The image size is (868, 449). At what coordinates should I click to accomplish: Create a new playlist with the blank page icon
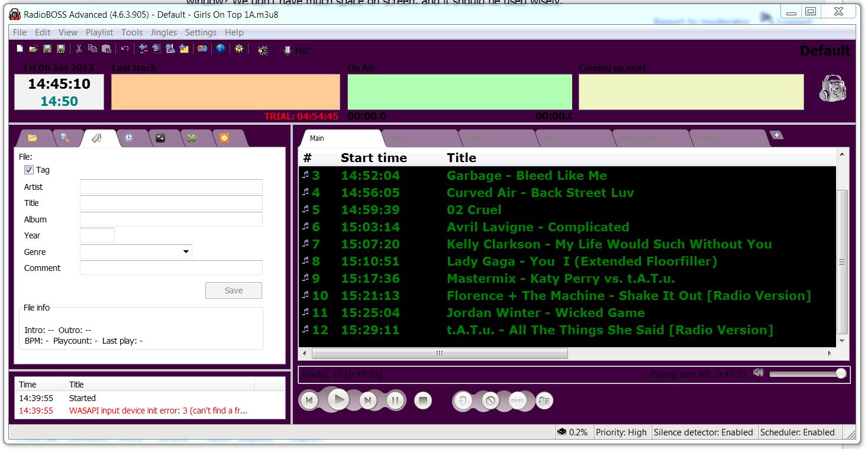(20, 49)
